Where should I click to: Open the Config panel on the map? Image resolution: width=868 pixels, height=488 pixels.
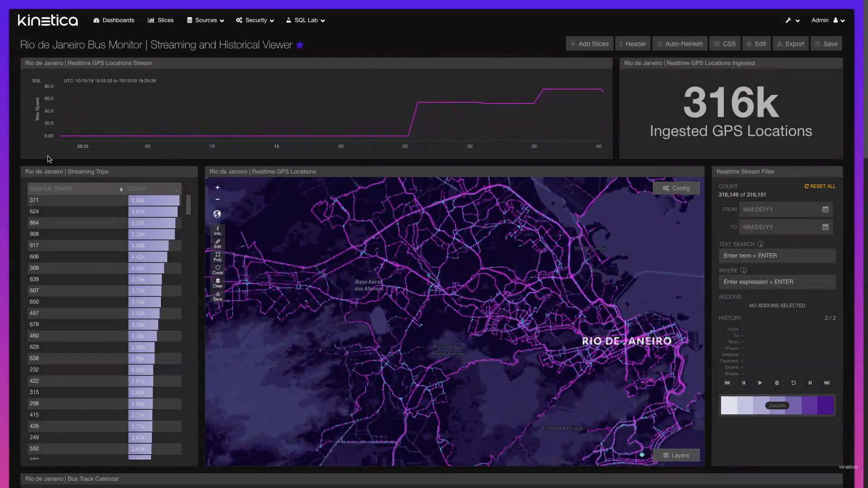click(676, 188)
